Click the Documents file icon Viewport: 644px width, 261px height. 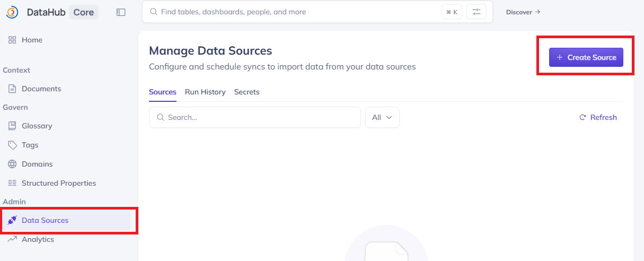pyautogui.click(x=12, y=89)
